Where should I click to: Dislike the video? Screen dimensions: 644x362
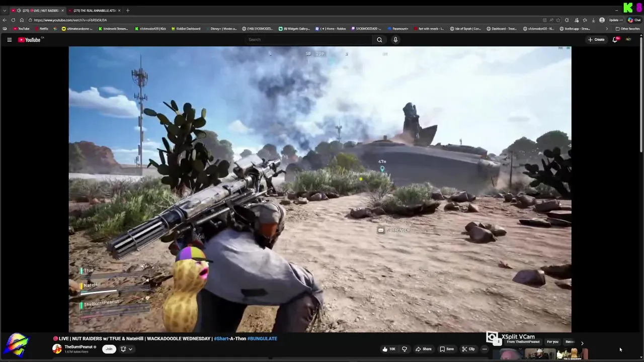[x=404, y=349]
